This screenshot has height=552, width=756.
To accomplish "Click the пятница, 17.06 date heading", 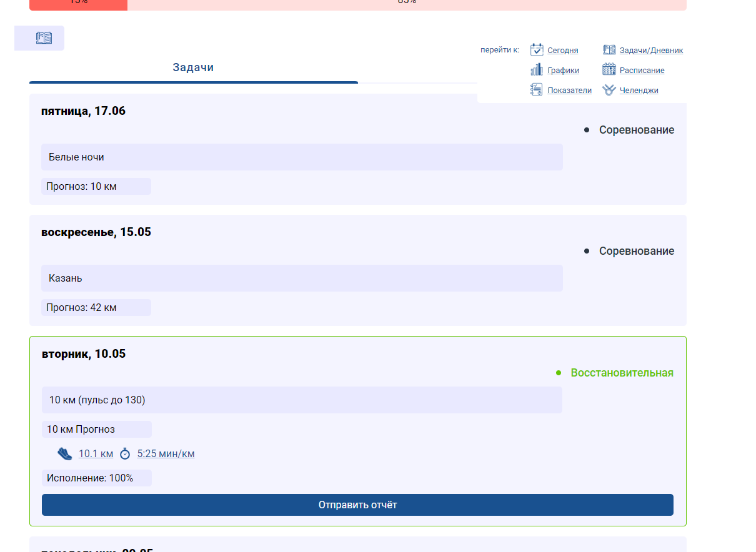I will (83, 111).
